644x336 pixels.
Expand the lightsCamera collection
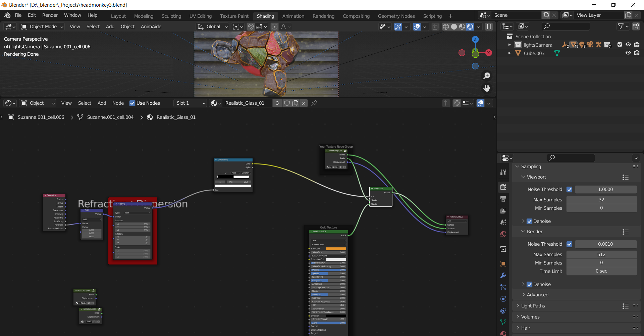tap(510, 45)
